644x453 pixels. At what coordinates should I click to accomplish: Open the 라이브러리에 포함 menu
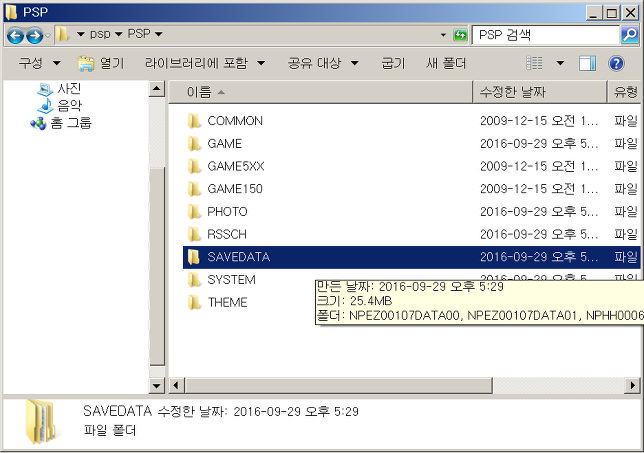click(205, 63)
